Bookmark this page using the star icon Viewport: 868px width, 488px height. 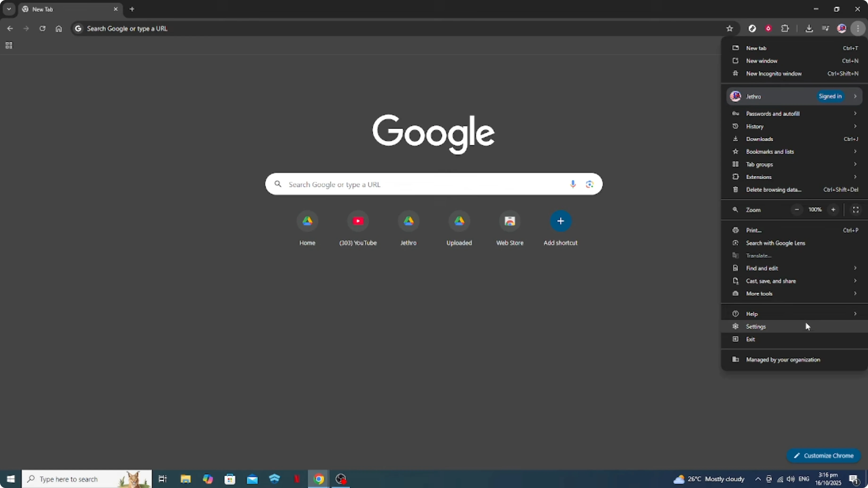click(x=730, y=28)
